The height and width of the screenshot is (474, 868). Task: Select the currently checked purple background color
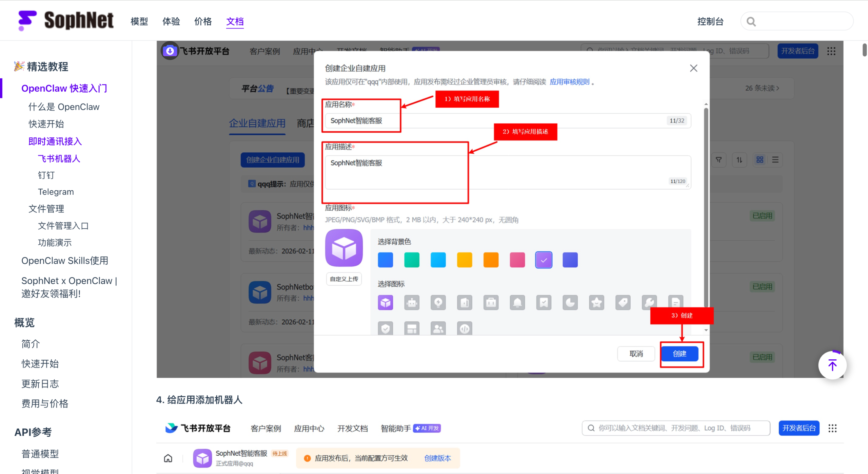coord(544,260)
